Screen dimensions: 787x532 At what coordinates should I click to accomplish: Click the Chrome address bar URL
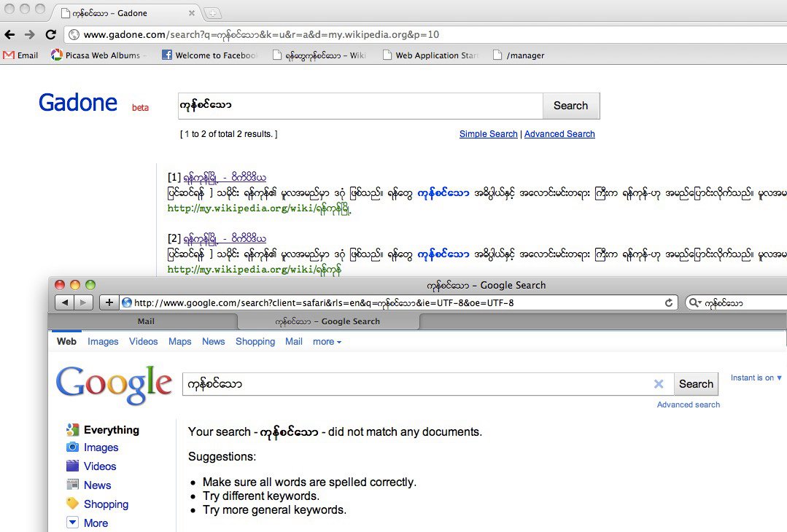tap(261, 34)
